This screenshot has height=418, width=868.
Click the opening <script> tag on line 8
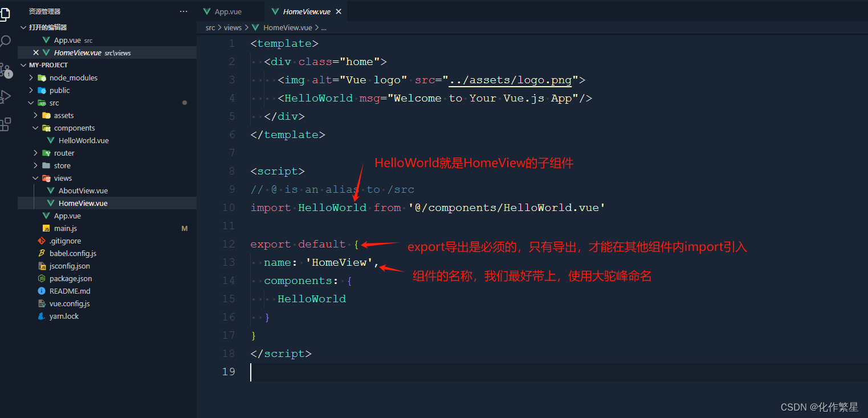(278, 171)
